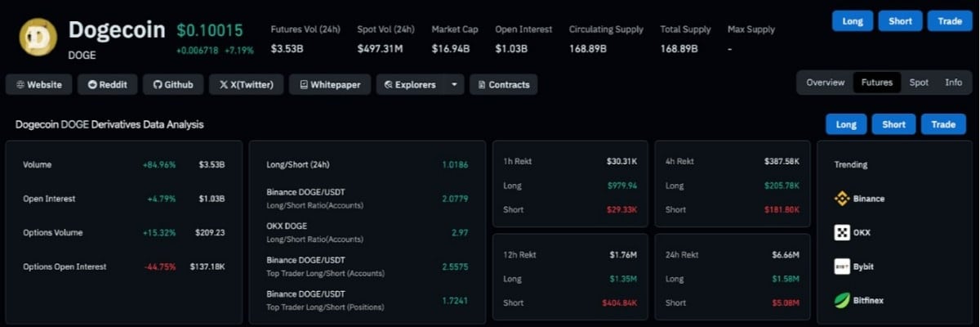
Task: Click the 4h long liquidation $205.78K
Action: (782, 186)
